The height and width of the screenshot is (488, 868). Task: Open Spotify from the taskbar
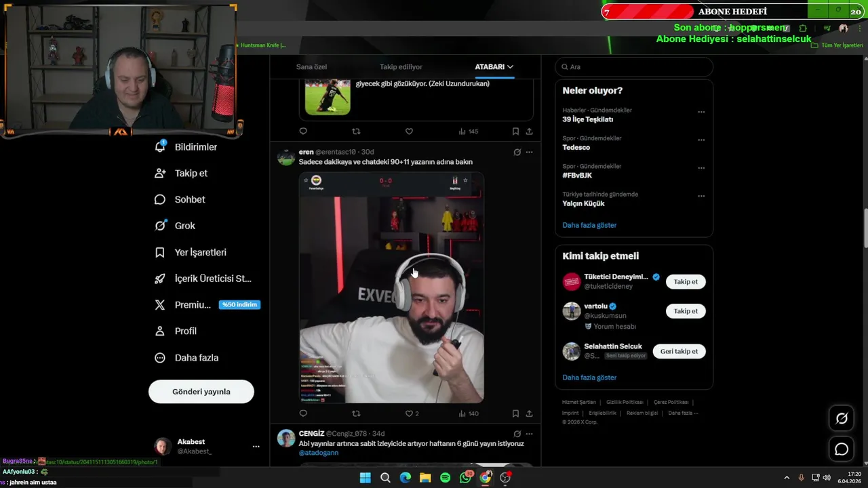coord(445,478)
